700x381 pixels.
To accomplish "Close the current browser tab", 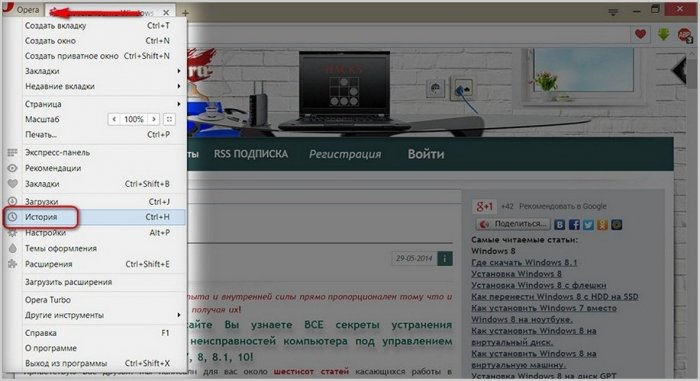I will tap(166, 13).
